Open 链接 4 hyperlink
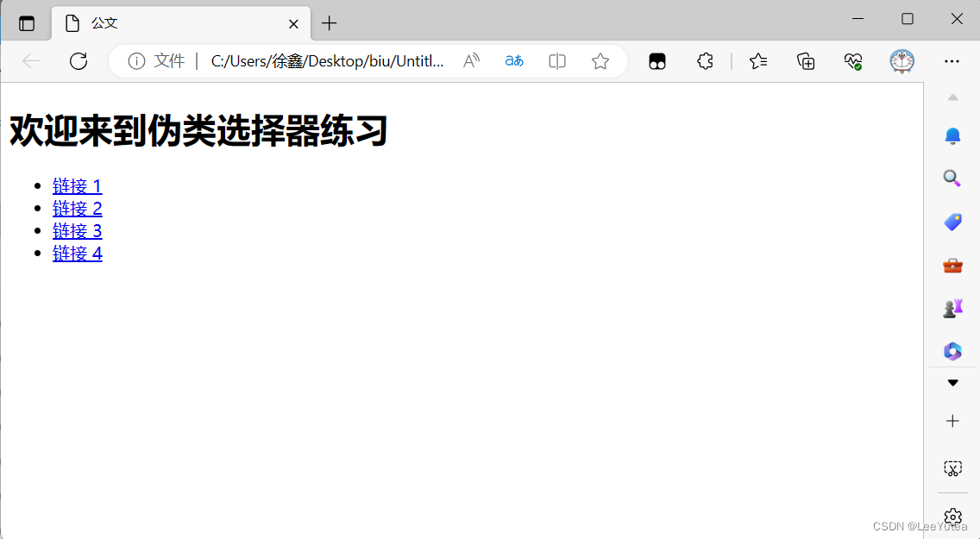Viewport: 980px width, 539px height. [78, 253]
